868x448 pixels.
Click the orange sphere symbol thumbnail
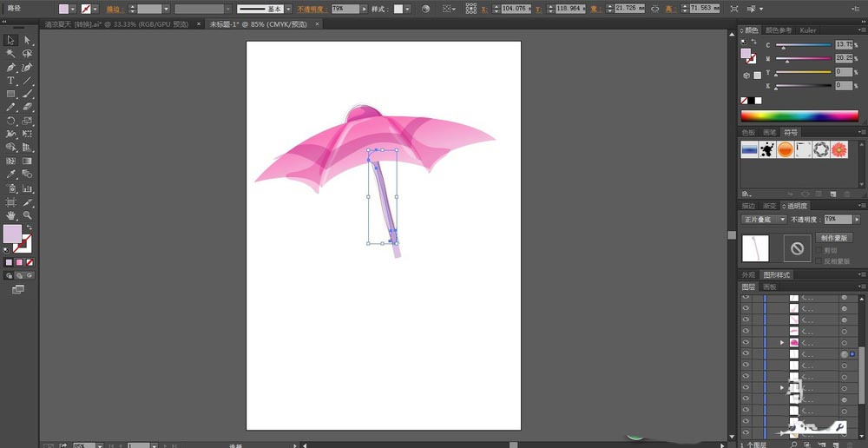coord(785,149)
